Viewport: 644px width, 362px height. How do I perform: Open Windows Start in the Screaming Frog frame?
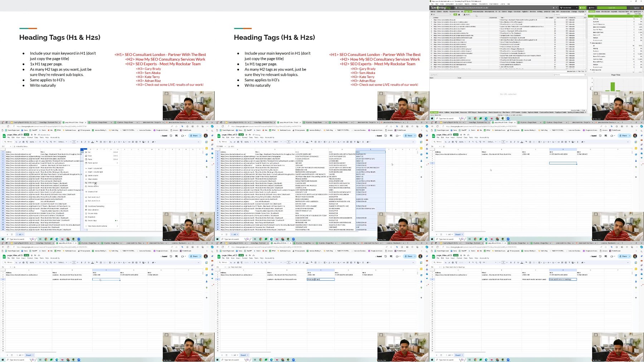[432, 119]
